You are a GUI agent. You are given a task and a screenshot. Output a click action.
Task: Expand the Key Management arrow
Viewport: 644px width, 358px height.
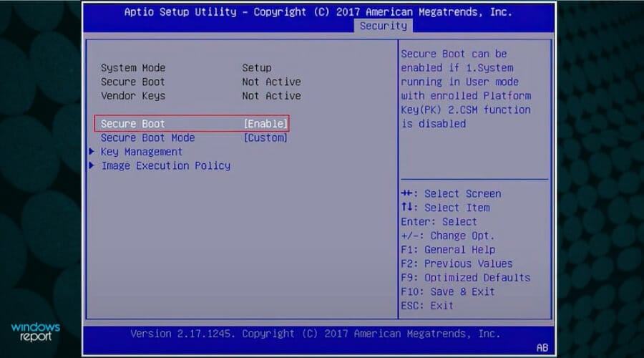pos(92,151)
